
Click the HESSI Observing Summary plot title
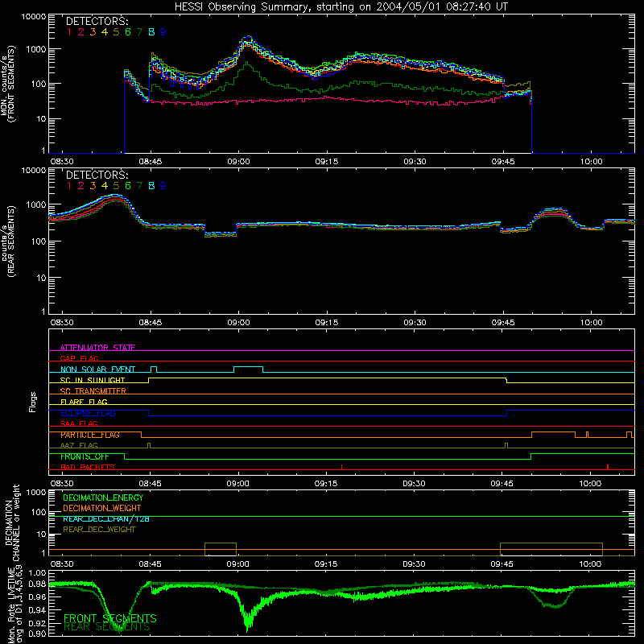tap(341, 7)
